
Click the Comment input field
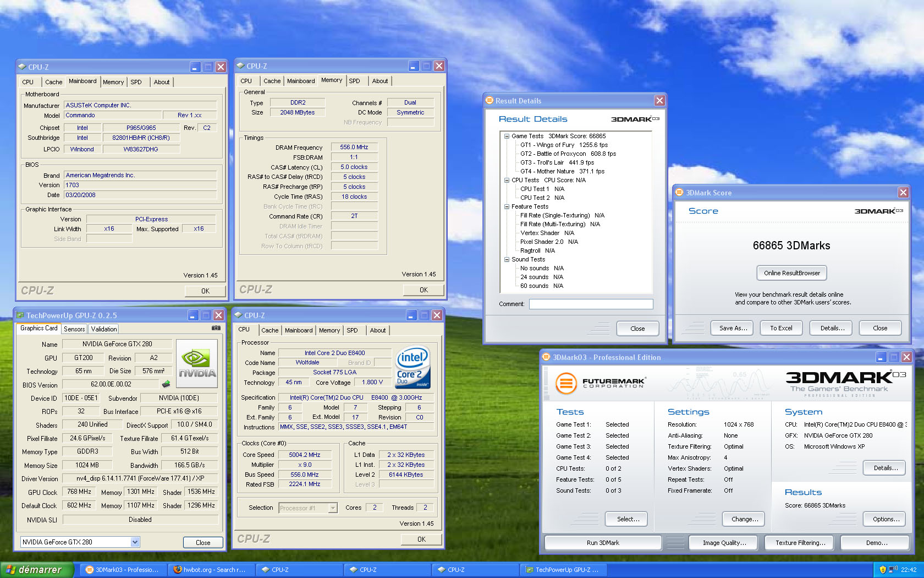pos(591,304)
